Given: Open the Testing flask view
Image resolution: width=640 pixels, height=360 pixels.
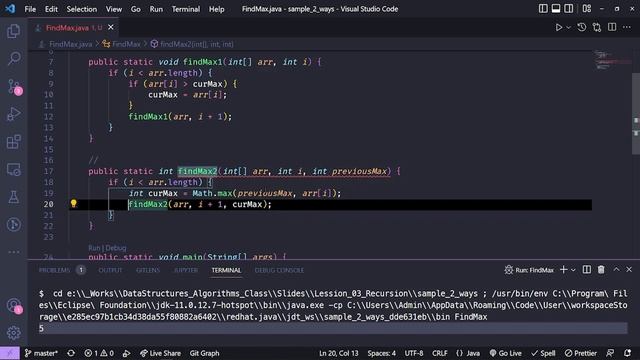Looking at the screenshot, I should (x=13, y=197).
